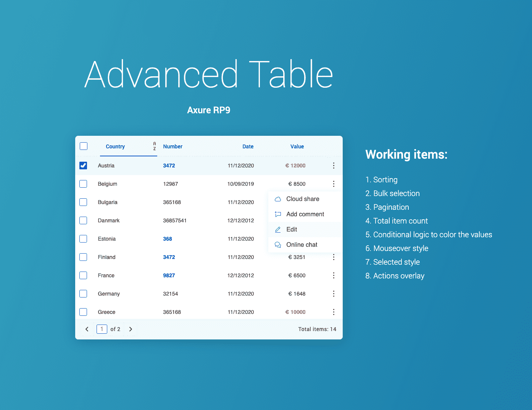Viewport: 532px width, 410px height.
Task: Select Cloud share from the actions overlay
Action: click(x=302, y=199)
